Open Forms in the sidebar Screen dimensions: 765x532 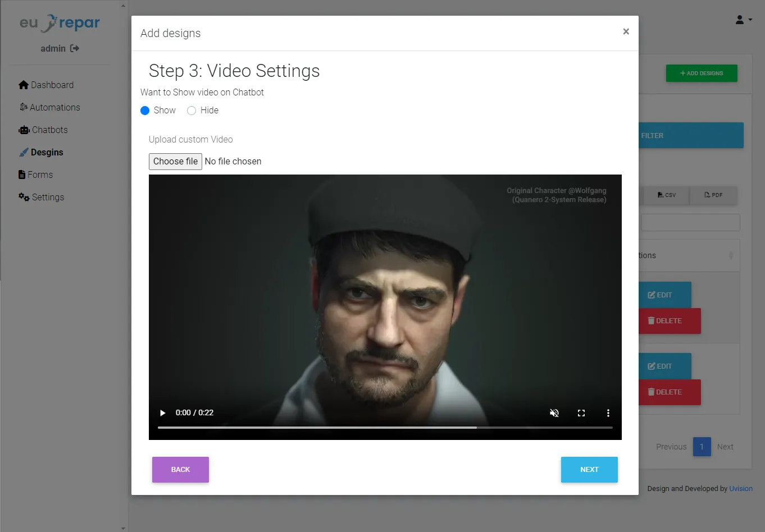point(36,175)
